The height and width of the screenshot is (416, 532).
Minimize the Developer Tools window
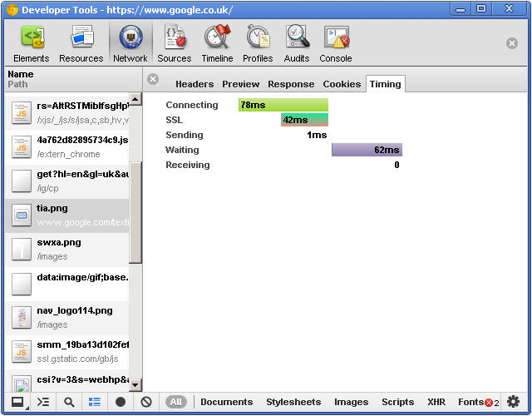coord(461,9)
